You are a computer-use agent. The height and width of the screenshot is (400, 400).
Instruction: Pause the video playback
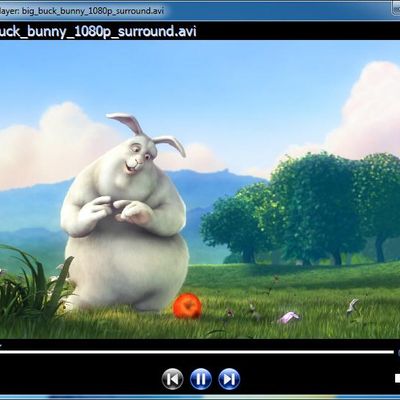201,379
